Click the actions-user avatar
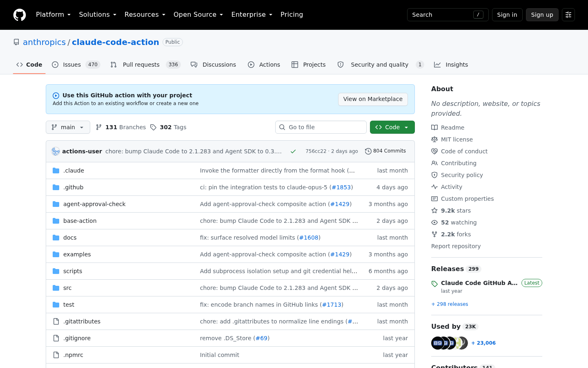 [56, 151]
